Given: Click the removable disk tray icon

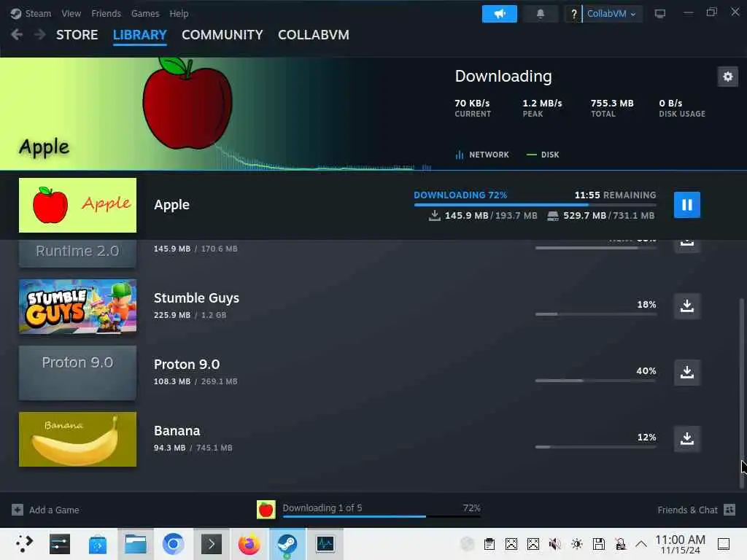Looking at the screenshot, I should coord(598,544).
